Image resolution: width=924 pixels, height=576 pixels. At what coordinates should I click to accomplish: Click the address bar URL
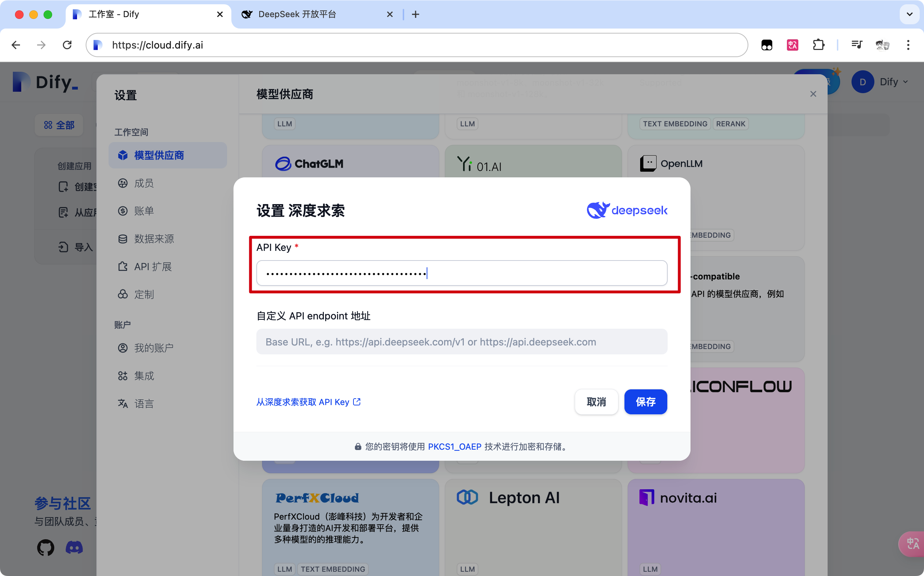[x=157, y=45]
